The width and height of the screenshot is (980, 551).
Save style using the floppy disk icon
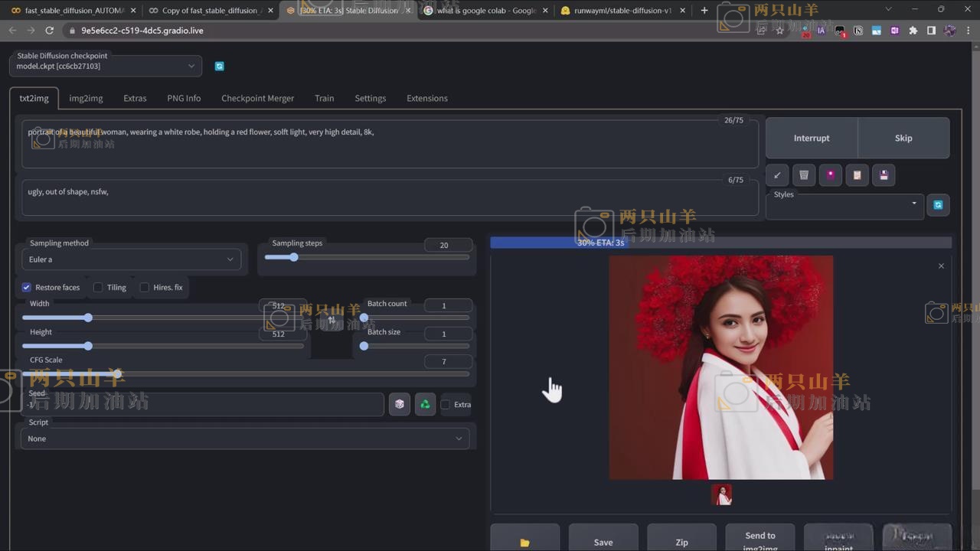(x=884, y=175)
